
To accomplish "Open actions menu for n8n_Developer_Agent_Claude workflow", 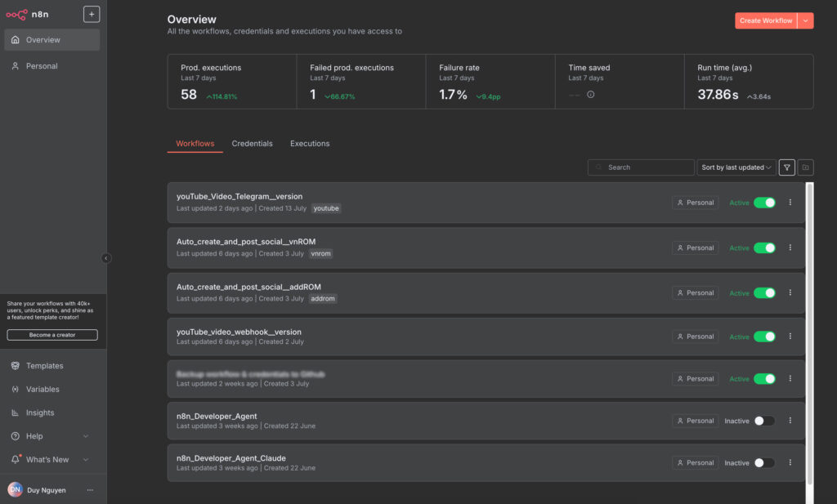I will tap(790, 463).
